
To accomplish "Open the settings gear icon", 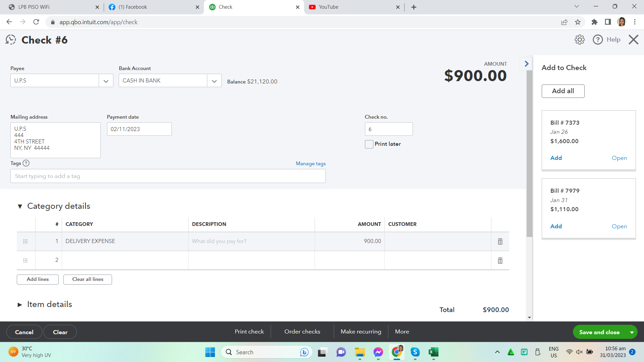I will (579, 40).
